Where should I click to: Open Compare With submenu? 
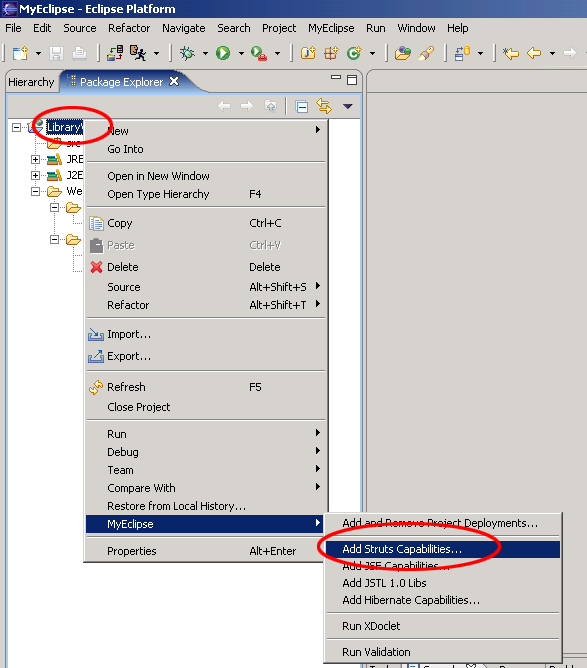(x=206, y=488)
